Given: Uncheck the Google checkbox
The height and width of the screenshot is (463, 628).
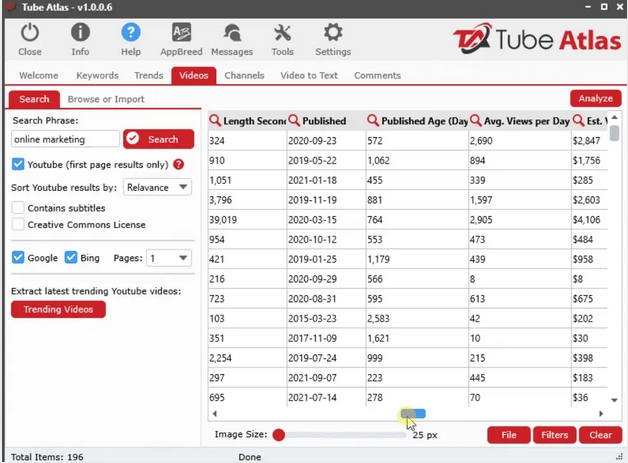Looking at the screenshot, I should click(x=18, y=258).
